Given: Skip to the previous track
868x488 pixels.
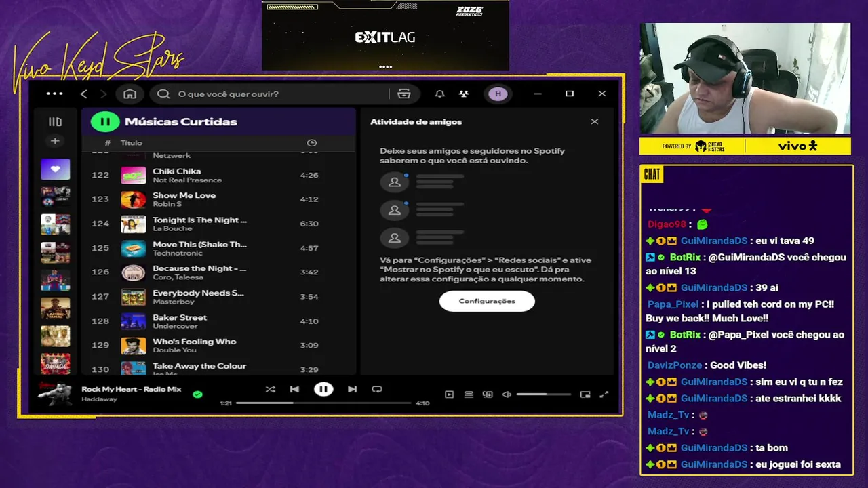Looking at the screenshot, I should click(294, 390).
